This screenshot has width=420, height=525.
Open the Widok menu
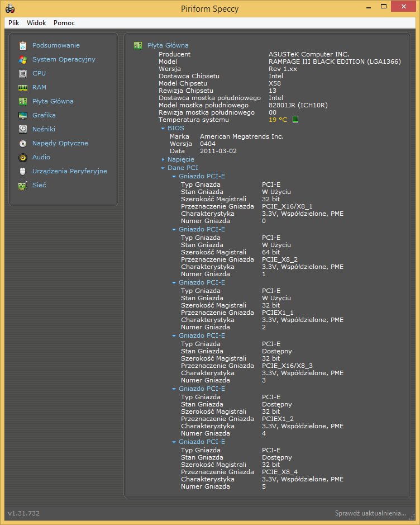click(x=36, y=23)
